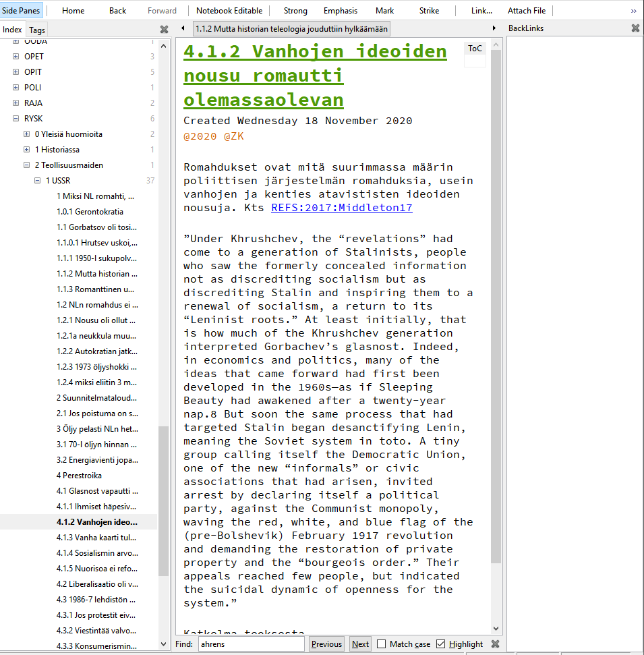Toggle Side Panes button
Image resolution: width=644 pixels, height=655 pixels.
22,11
